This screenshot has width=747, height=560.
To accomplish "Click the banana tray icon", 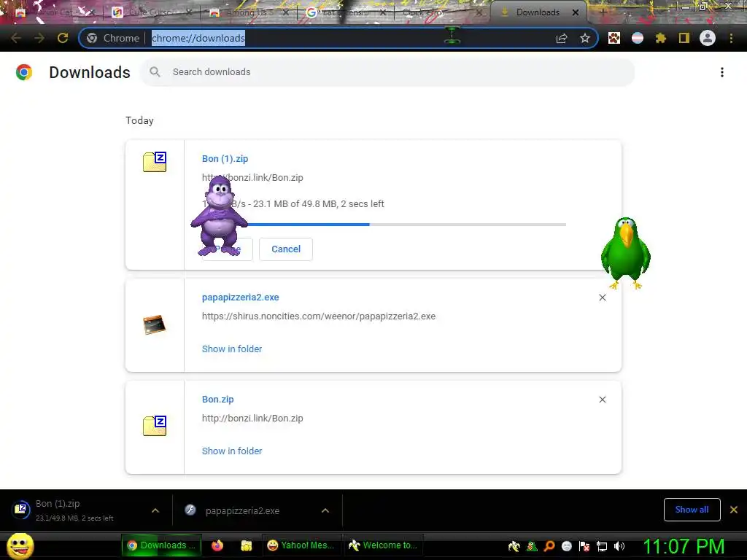I will point(514,546).
